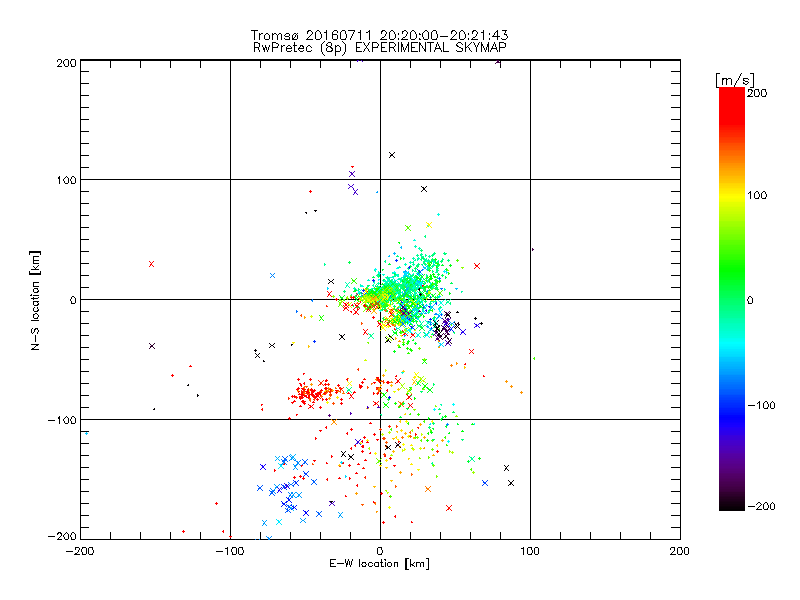Click the E-W axis tick label "100"
The image size is (800, 600).
530,551
